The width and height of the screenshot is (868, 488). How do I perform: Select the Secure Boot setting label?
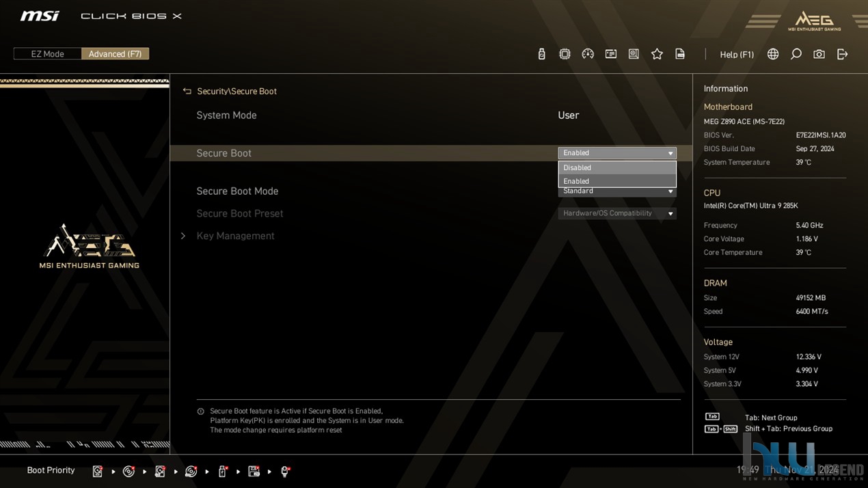click(x=223, y=153)
